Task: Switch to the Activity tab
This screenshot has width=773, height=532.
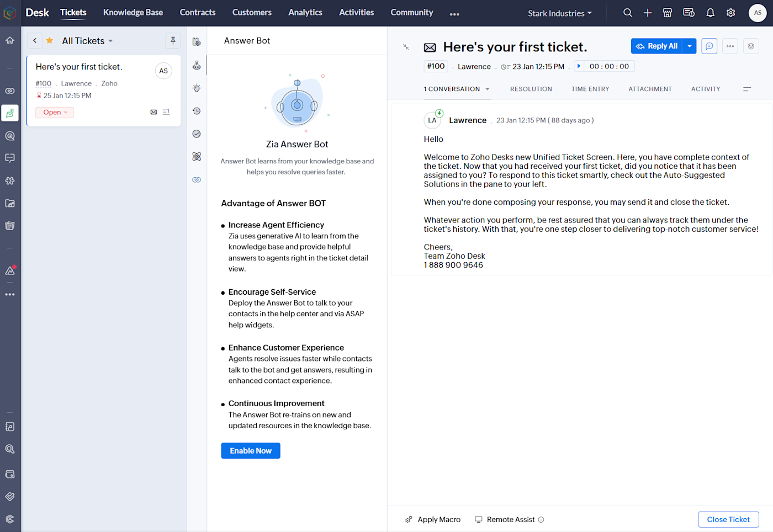Action: (x=706, y=89)
